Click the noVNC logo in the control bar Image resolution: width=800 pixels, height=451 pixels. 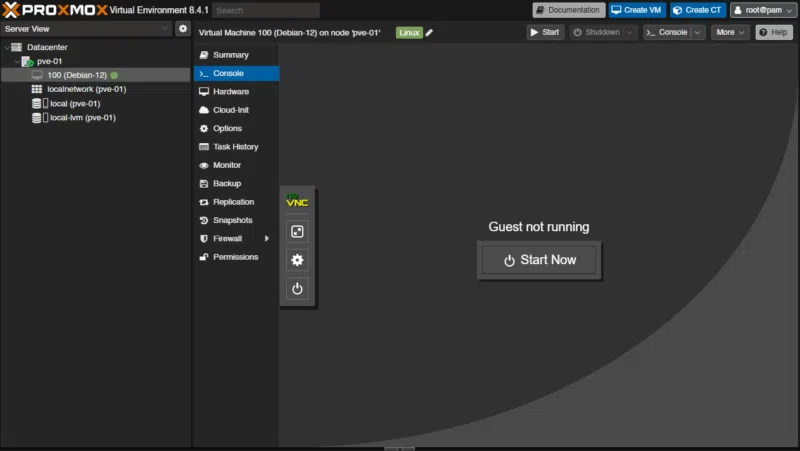pos(297,200)
